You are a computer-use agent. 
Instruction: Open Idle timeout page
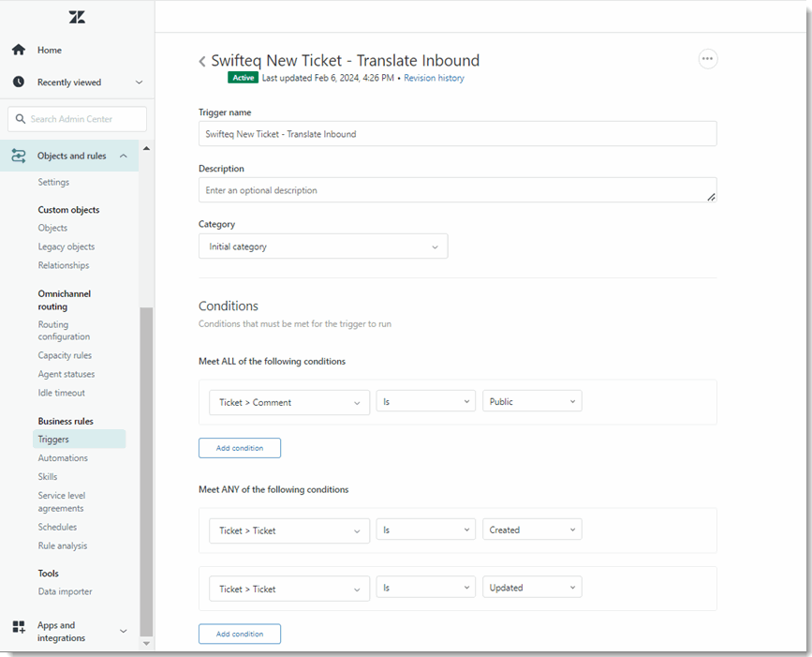61,393
